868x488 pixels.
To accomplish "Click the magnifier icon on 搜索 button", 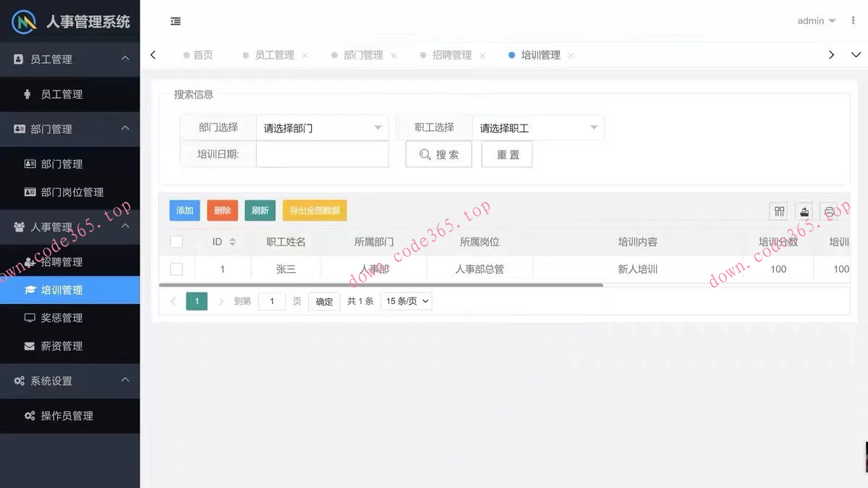I will coord(426,154).
